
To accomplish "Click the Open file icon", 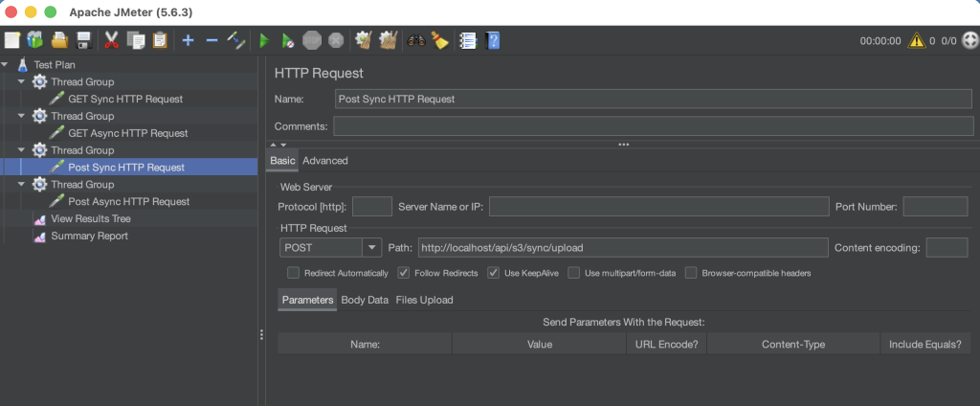I will tap(59, 40).
